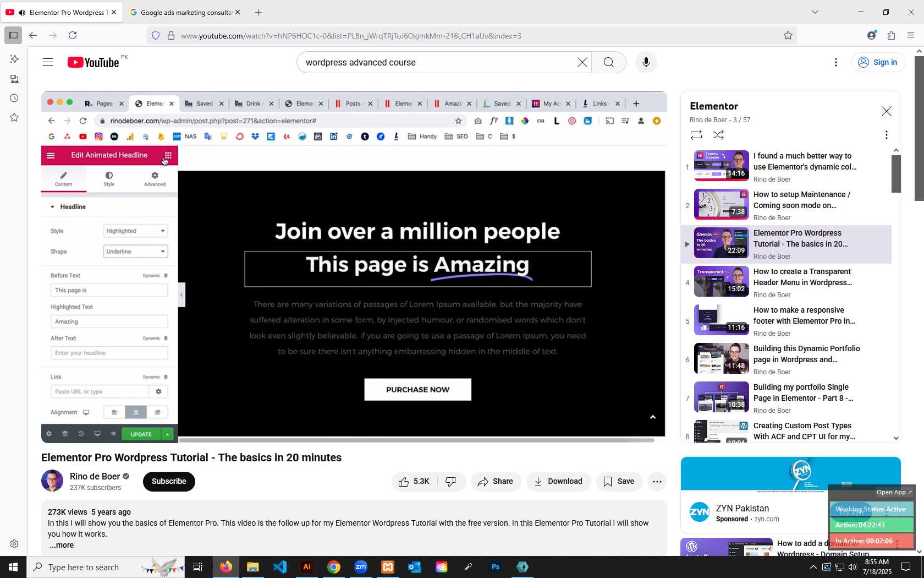Screen dimensions: 924x578
Task: Open Task View on taskbar
Action: coord(198,567)
